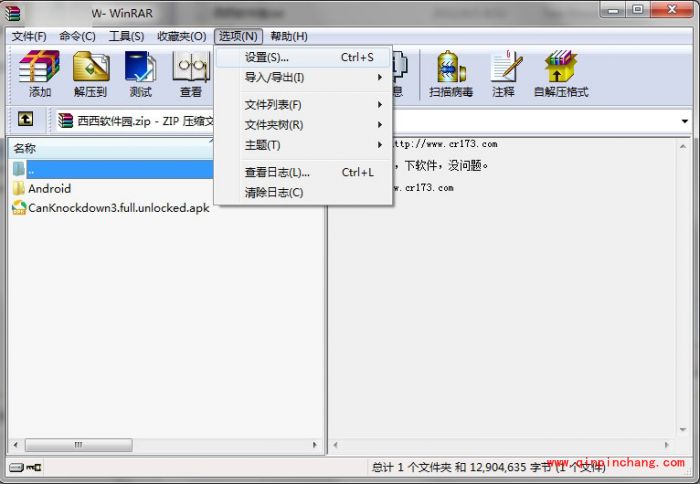Image resolution: width=700 pixels, height=484 pixels.
Task: Close the Options (选项) menu
Action: coord(238,36)
